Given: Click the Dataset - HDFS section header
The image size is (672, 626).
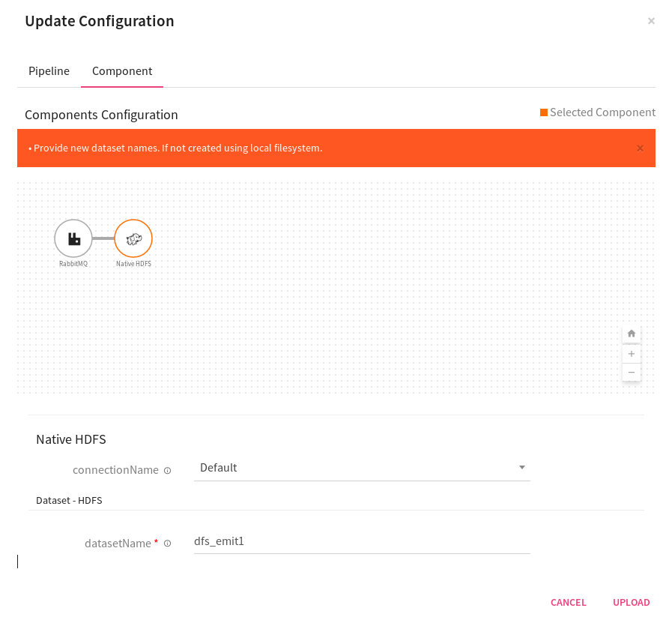Looking at the screenshot, I should click(69, 500).
